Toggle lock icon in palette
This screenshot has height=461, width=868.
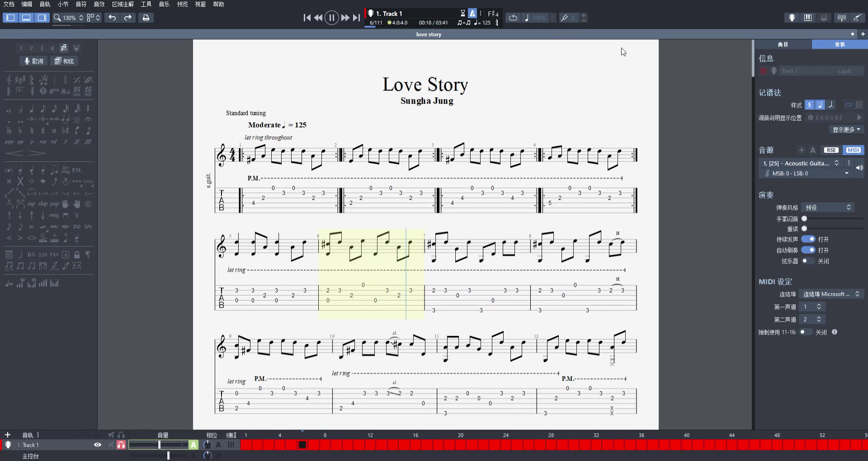77,254
